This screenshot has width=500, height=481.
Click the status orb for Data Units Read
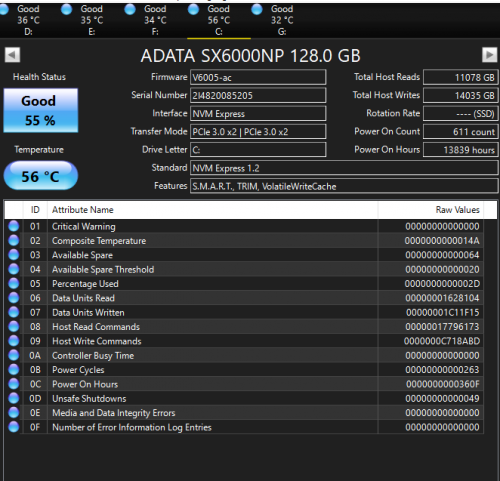click(14, 298)
